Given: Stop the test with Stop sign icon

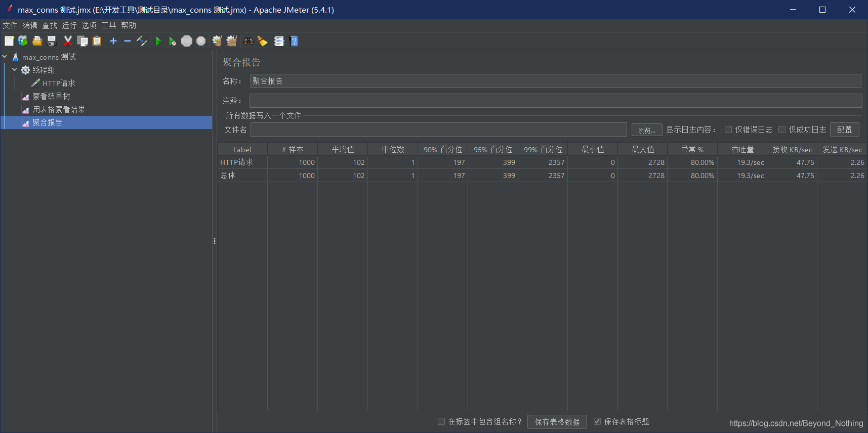Looking at the screenshot, I should click(x=187, y=41).
